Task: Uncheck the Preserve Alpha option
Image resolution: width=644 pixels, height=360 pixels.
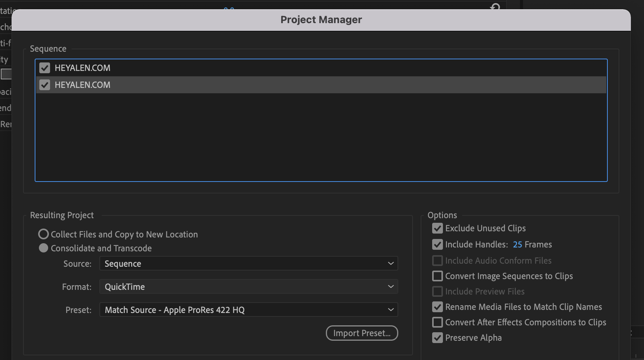Action: point(438,338)
